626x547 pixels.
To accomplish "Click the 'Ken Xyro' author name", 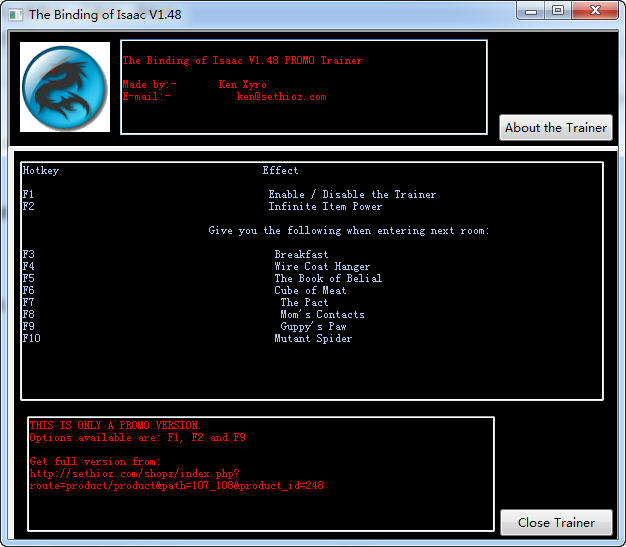I will 242,85.
